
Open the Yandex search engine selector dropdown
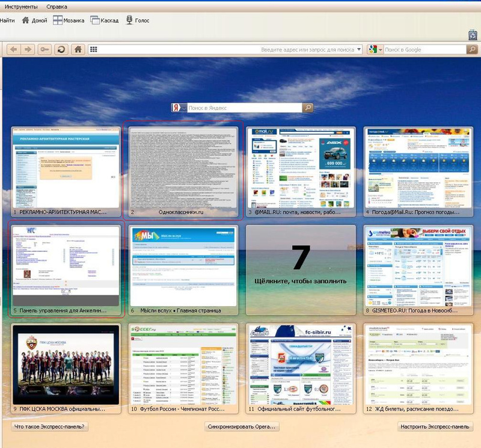tap(179, 108)
